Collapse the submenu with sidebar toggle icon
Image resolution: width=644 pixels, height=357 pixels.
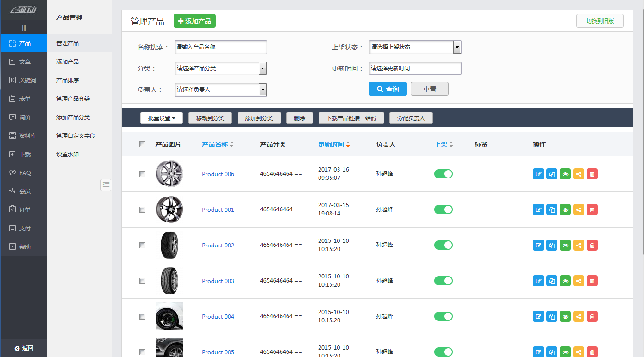[x=106, y=185]
